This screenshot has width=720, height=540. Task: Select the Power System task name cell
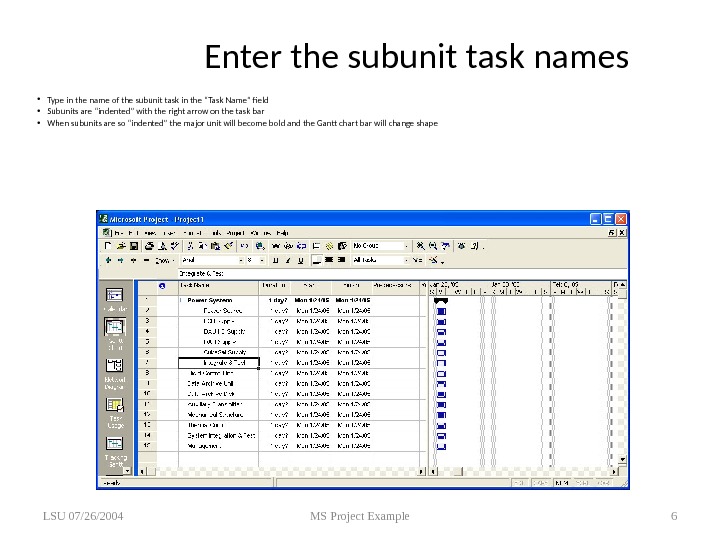tap(218, 300)
